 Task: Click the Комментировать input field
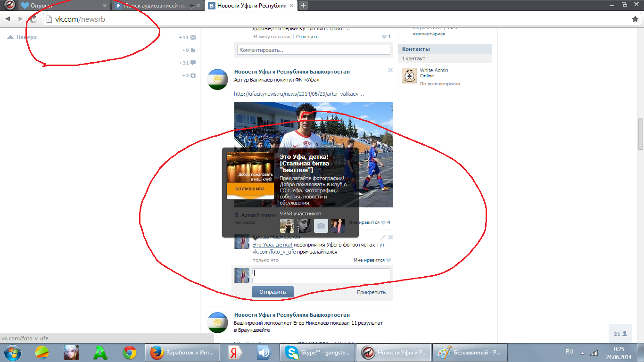click(x=313, y=49)
